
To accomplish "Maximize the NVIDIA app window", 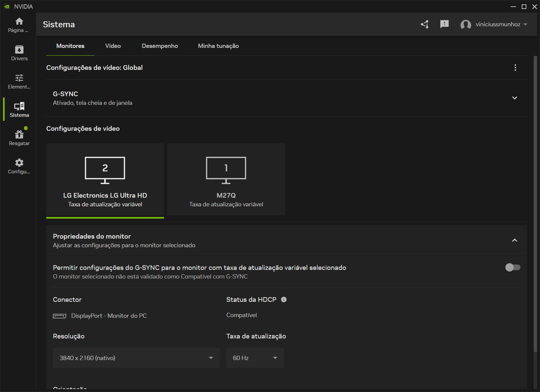I will pos(524,7).
